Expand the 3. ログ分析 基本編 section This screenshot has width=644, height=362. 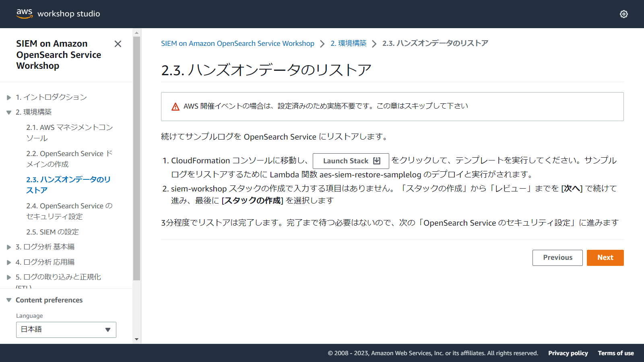(9, 247)
